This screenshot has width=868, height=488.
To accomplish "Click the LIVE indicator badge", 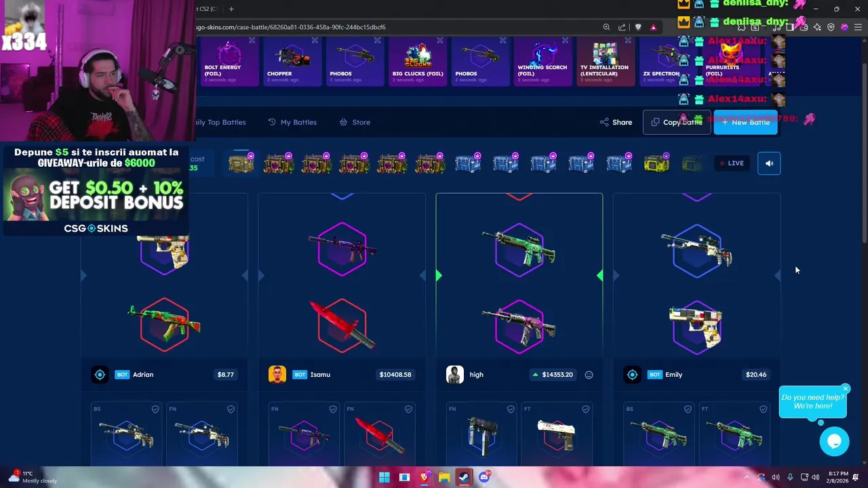I will (x=732, y=163).
